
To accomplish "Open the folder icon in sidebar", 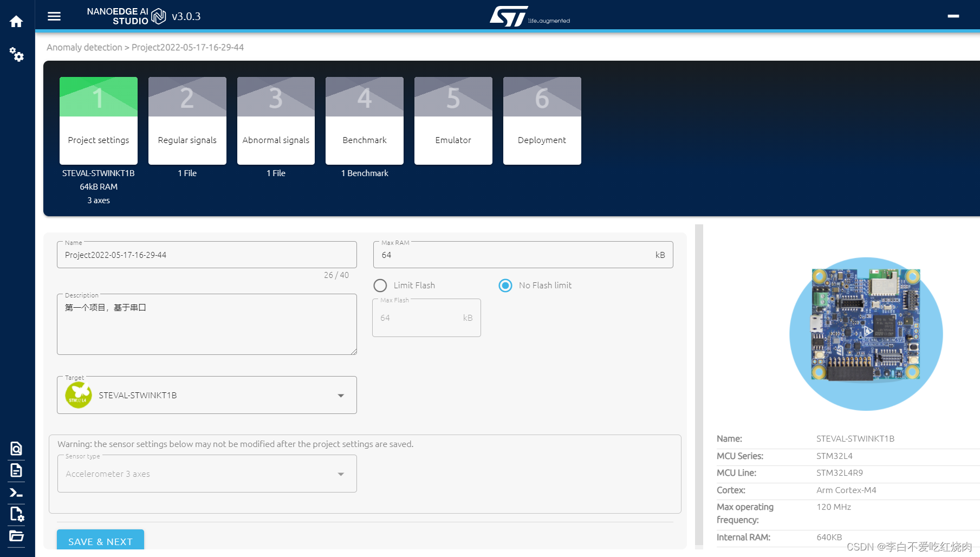I will [16, 536].
